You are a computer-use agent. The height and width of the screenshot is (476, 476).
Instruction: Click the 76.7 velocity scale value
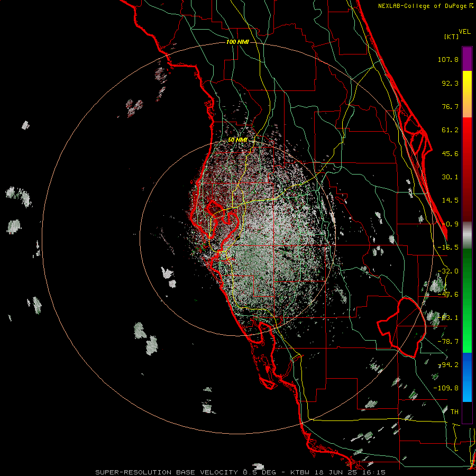tap(450, 106)
